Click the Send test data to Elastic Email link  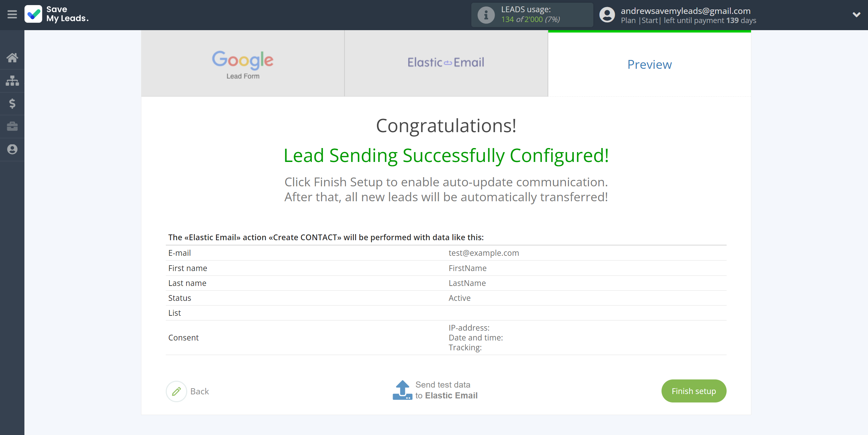pyautogui.click(x=433, y=390)
